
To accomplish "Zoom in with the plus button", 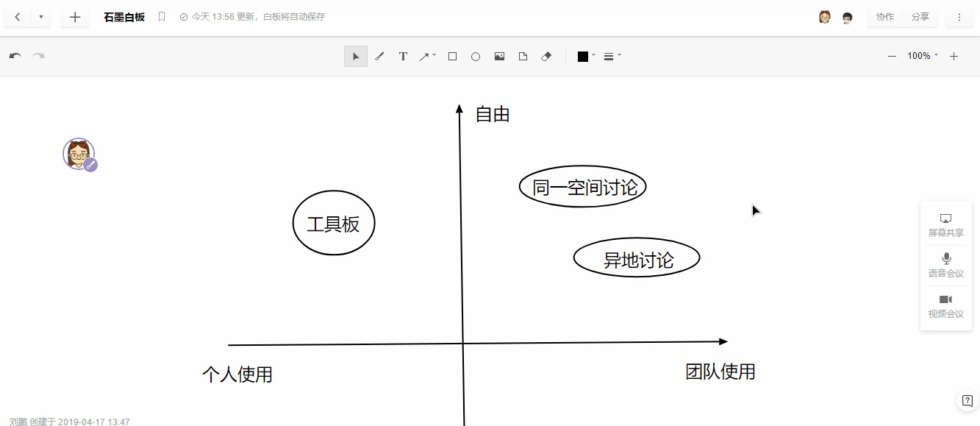I will coord(954,56).
